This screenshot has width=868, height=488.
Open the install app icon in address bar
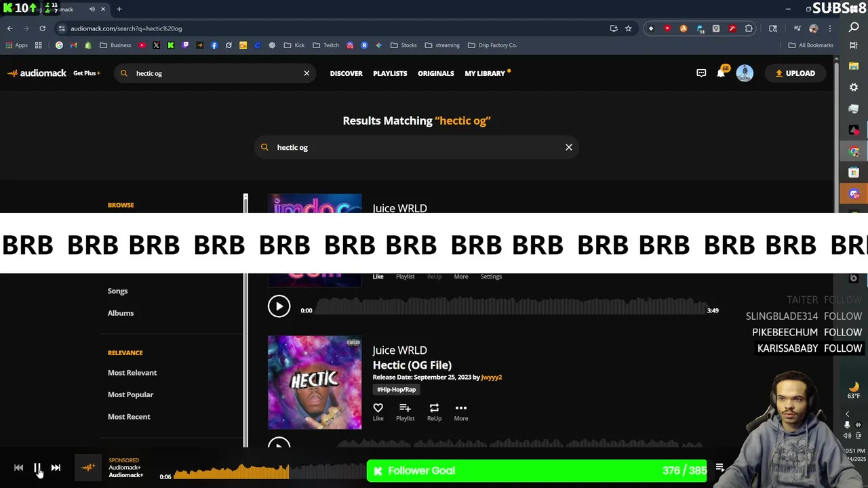614,28
